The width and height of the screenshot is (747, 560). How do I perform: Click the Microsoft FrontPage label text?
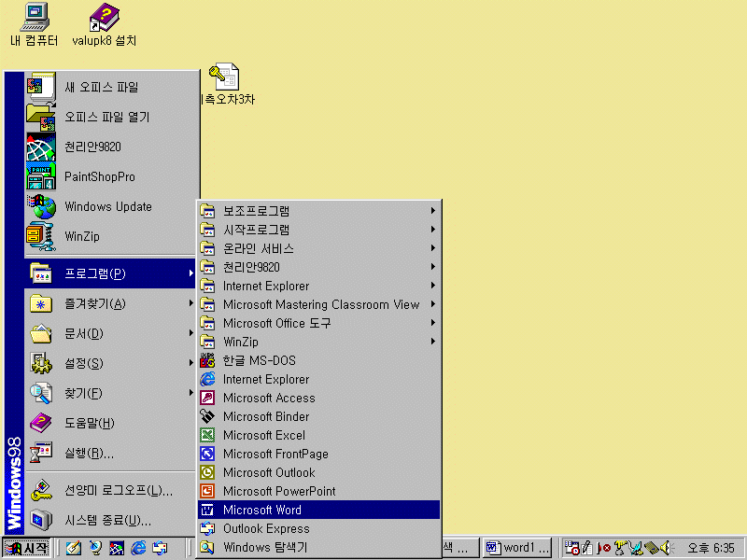coord(275,454)
